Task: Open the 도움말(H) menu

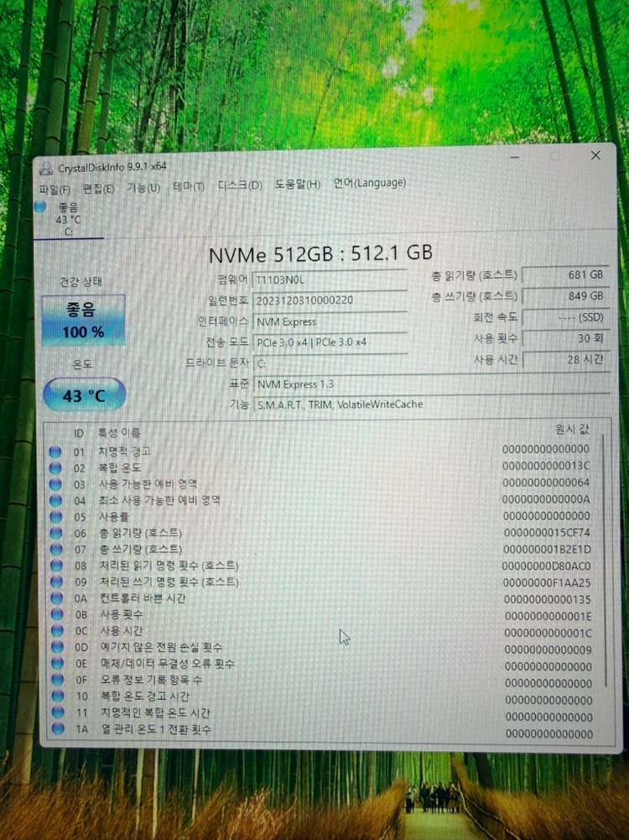Action: [x=297, y=185]
